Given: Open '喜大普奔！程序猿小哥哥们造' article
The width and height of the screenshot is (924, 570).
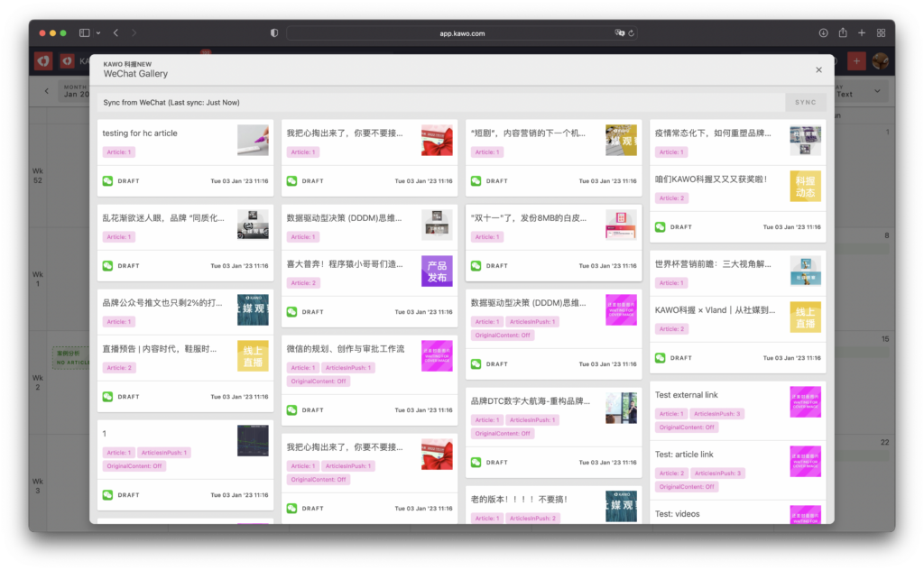Looking at the screenshot, I should [345, 263].
